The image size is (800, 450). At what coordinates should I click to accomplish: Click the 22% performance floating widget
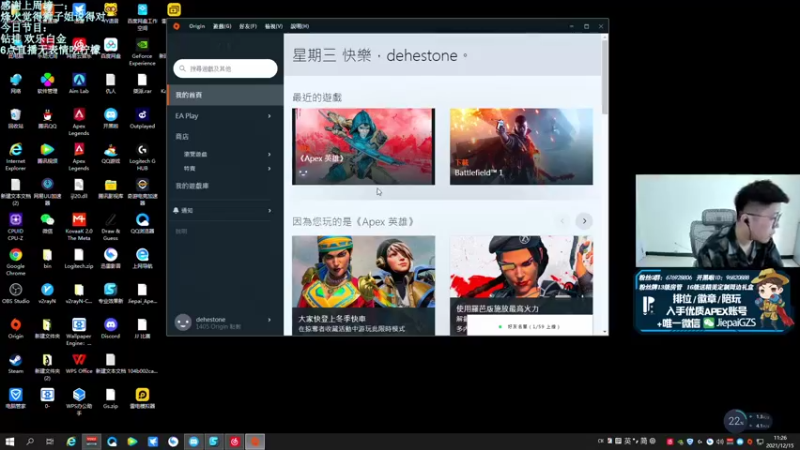735,421
